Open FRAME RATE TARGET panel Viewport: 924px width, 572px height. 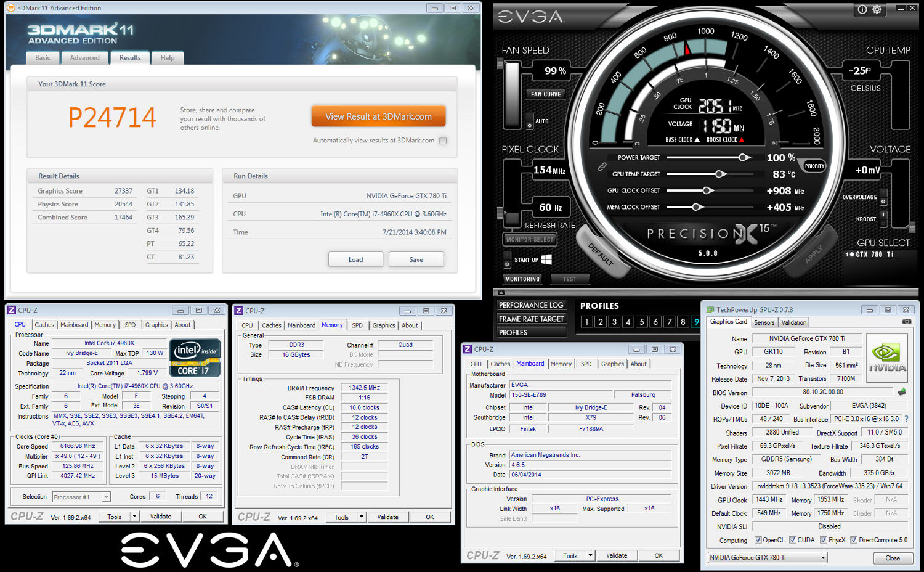pos(531,319)
